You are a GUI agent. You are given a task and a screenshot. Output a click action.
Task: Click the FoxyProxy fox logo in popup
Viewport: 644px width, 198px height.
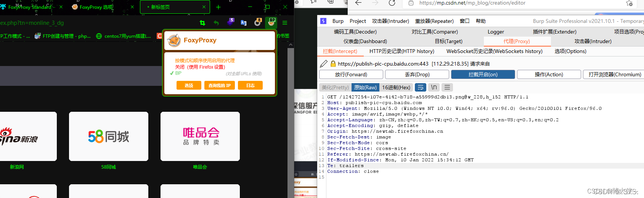click(x=174, y=40)
